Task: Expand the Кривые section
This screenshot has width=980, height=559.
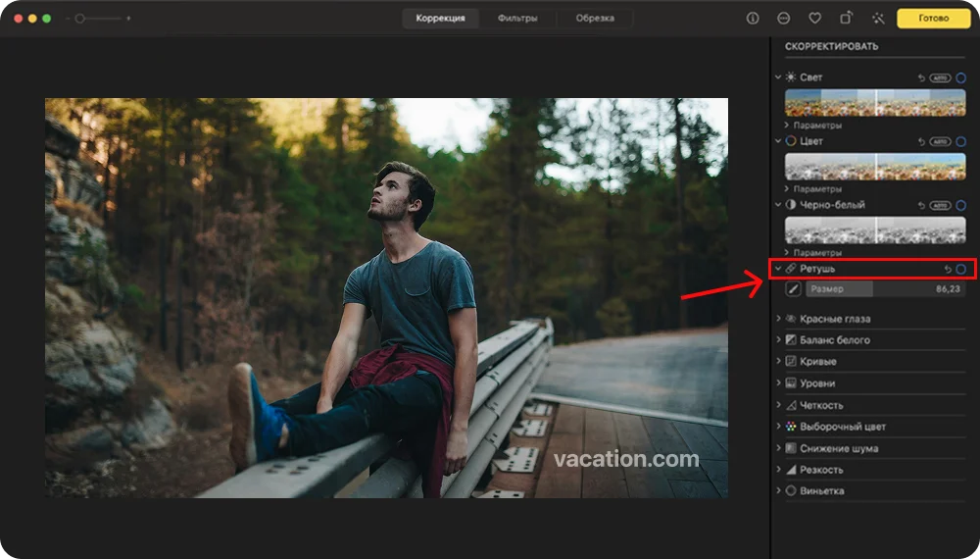Action: click(x=779, y=362)
